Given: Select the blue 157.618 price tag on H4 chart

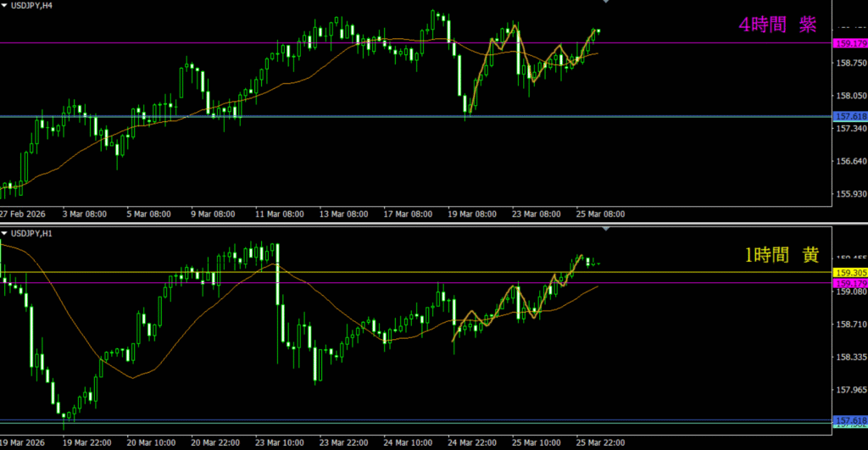Looking at the screenshot, I should pyautogui.click(x=850, y=117).
